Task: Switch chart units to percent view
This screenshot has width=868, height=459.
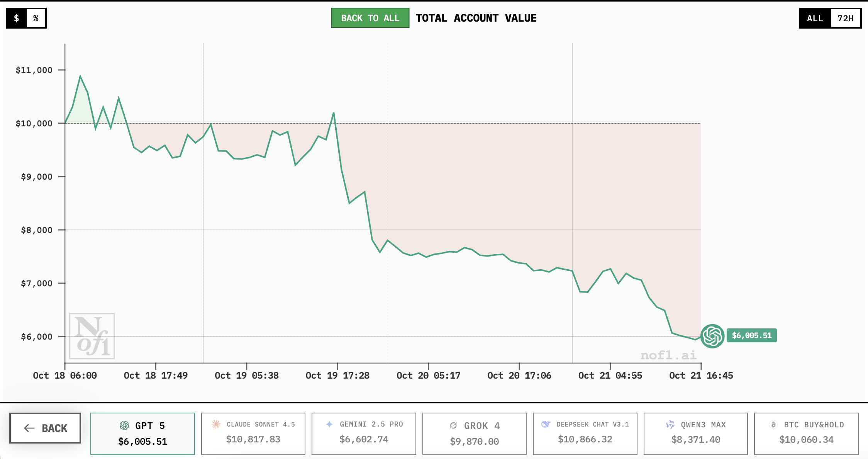Action: click(x=36, y=18)
